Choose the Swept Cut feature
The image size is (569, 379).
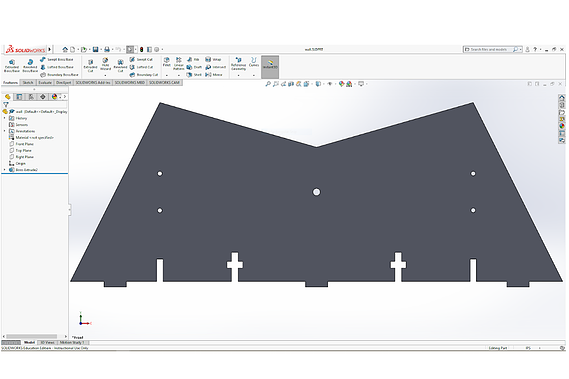pyautogui.click(x=141, y=59)
